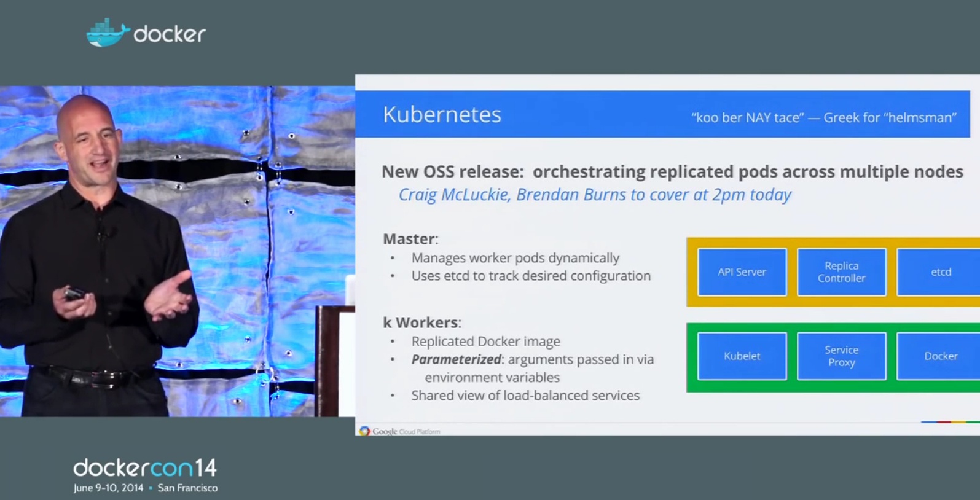Screen dimensions: 980x500
Task: Click the Replica Controller box
Action: pos(841,272)
